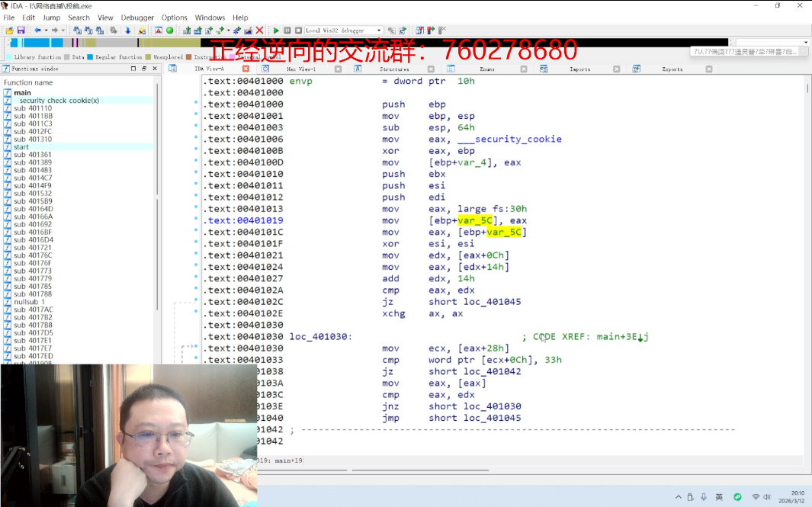Open the file with the folder toolbar icon

9,30
